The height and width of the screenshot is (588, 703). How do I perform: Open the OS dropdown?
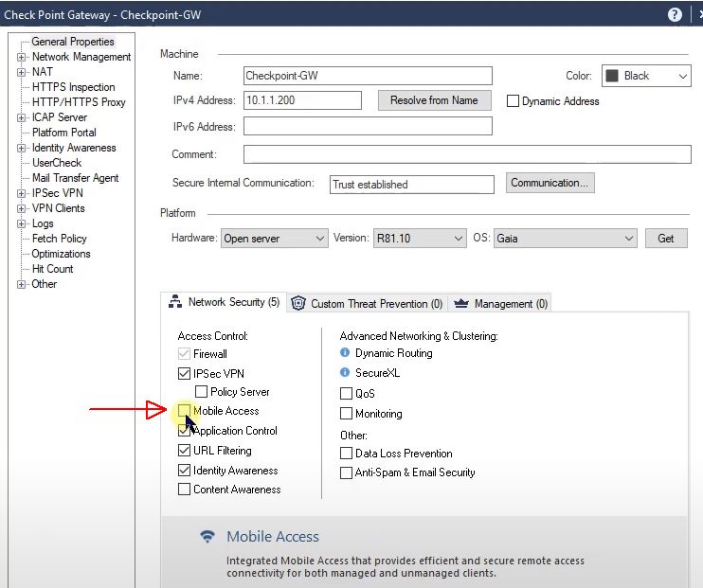pos(565,238)
